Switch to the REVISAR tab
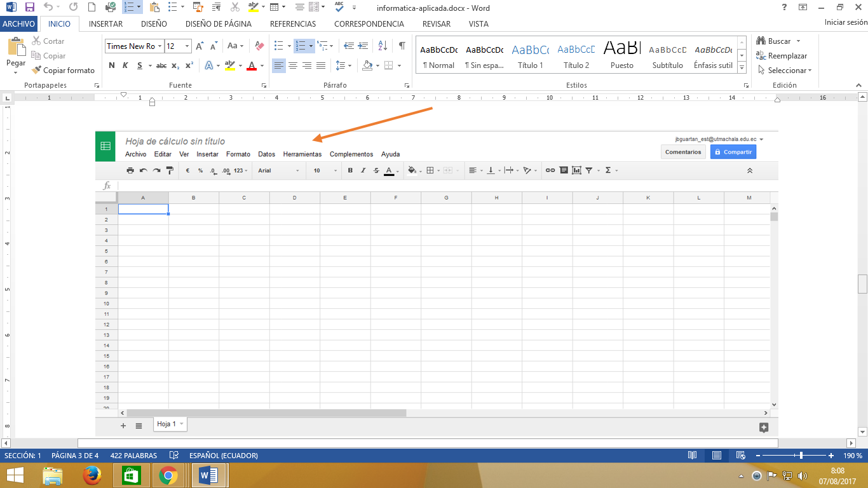The height and width of the screenshot is (488, 868). point(437,24)
